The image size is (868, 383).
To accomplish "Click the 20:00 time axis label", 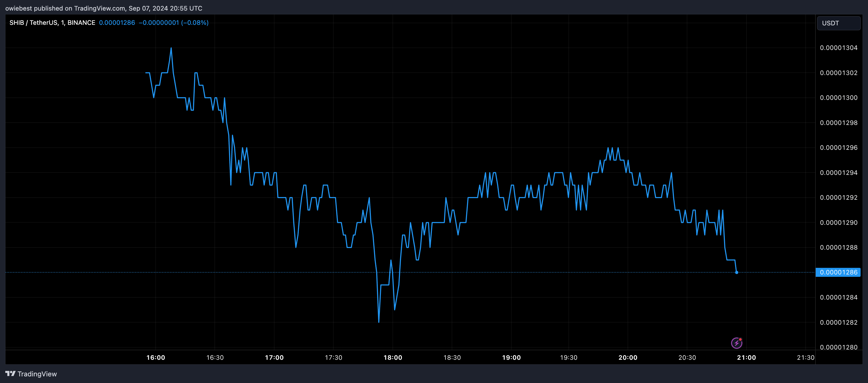I will click(628, 357).
